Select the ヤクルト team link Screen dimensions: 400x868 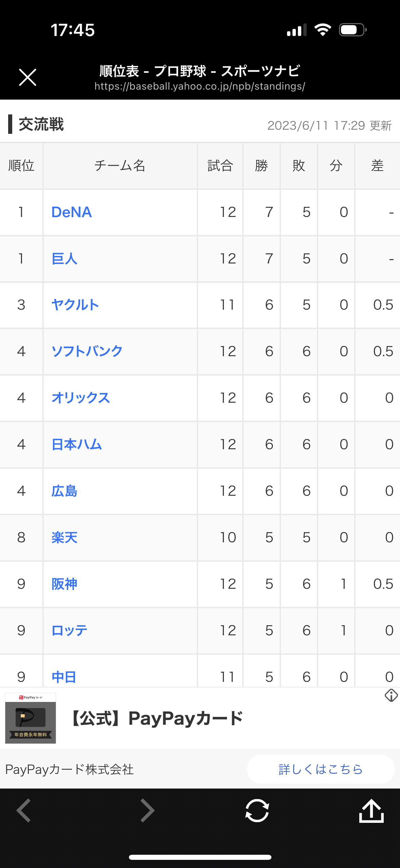(x=75, y=305)
